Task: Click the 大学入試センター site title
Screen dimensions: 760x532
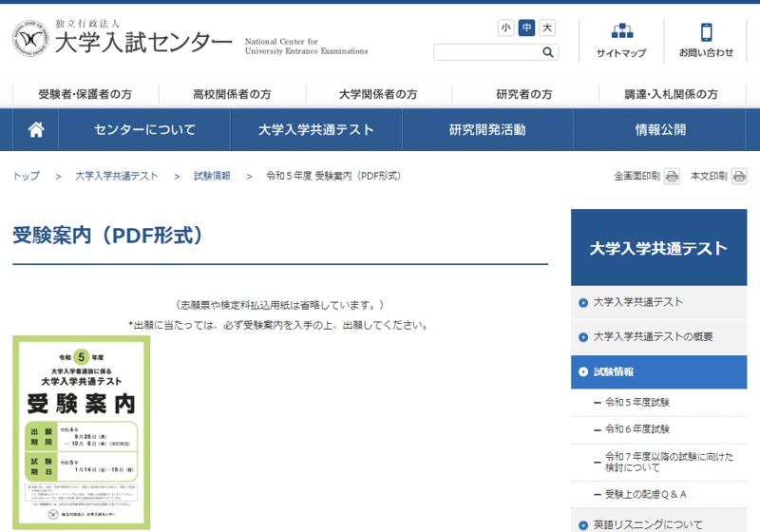Action: pos(143,42)
